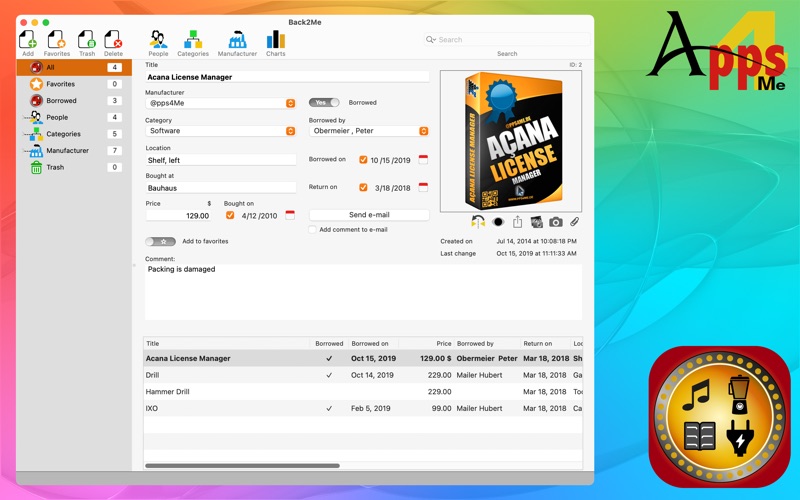800x500 pixels.
Task: Click the flip image icon below picture
Action: coord(478,222)
